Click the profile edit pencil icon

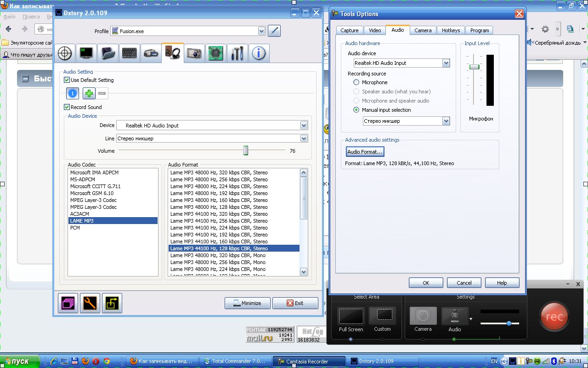coord(274,31)
